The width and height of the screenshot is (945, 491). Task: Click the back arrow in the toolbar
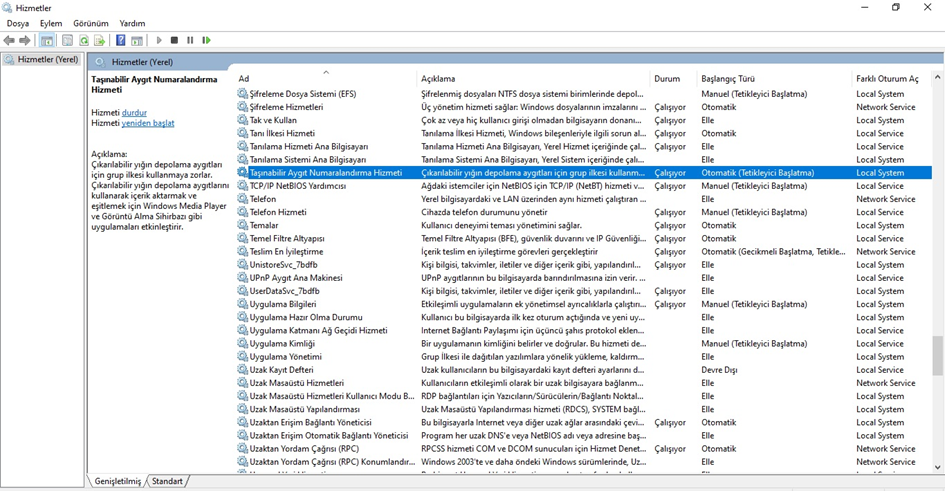tap(9, 40)
